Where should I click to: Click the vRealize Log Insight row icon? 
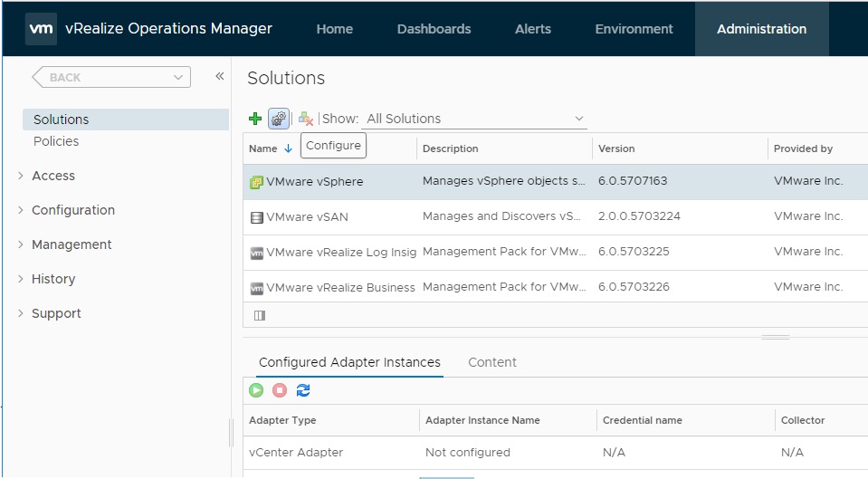(257, 253)
